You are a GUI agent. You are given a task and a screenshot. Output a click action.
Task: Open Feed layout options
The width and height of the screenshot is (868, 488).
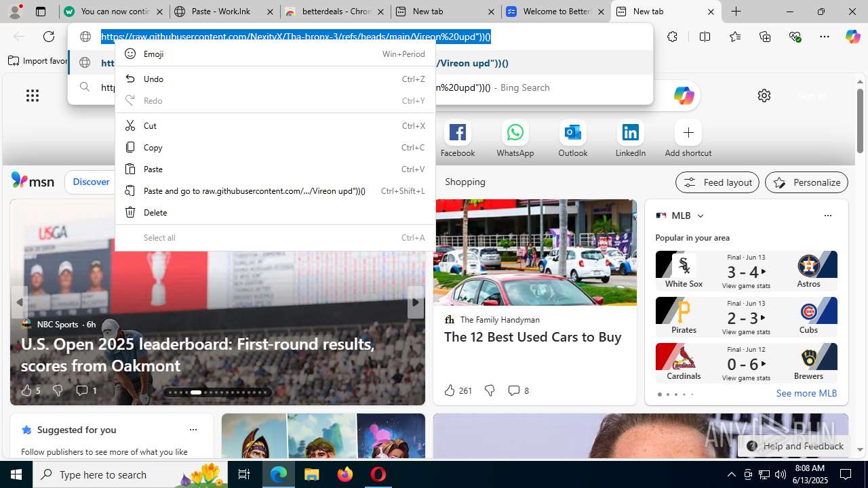[717, 182]
